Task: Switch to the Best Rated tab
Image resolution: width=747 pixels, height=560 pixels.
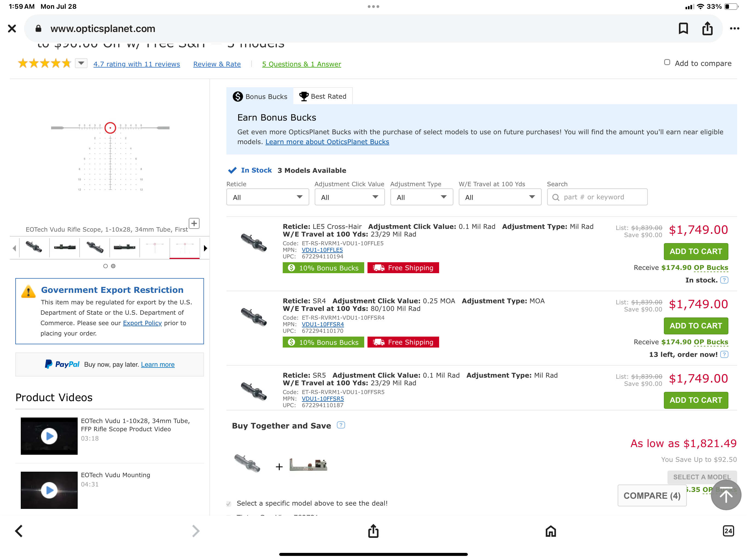Action: [323, 96]
